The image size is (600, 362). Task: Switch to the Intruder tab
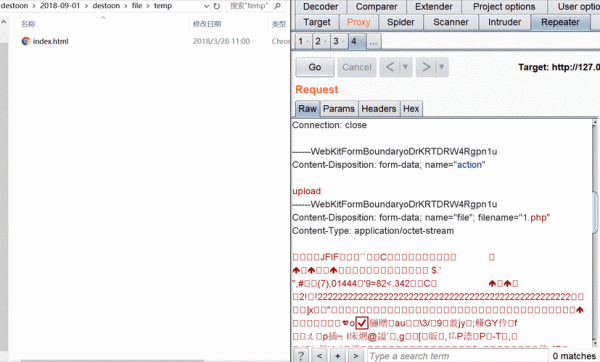tap(504, 22)
